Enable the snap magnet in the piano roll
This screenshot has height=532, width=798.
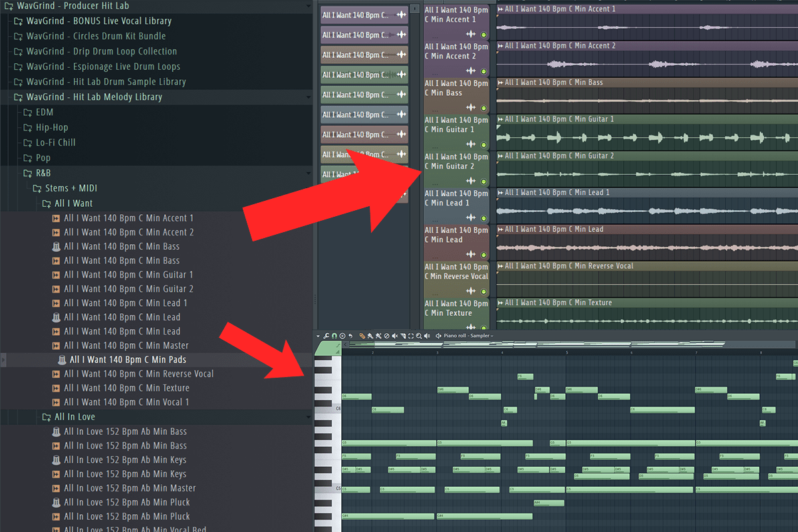pos(334,336)
